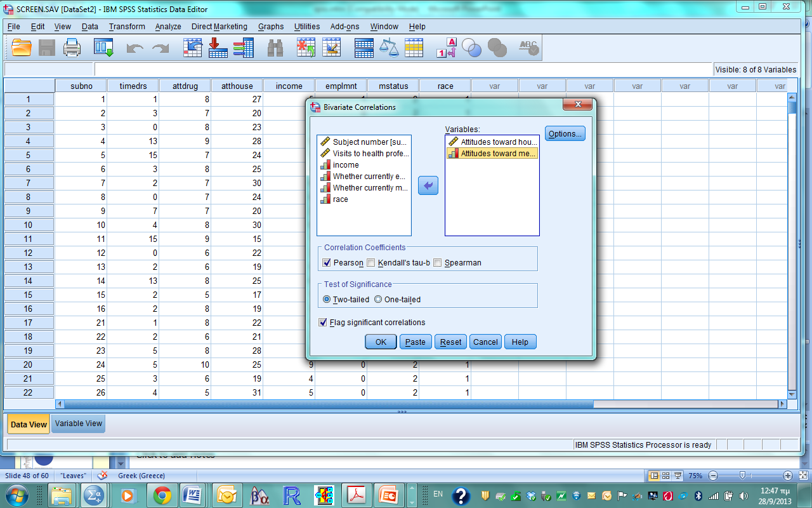Click the Insert variable icon
Screen dimensions: 812x508
(332, 48)
